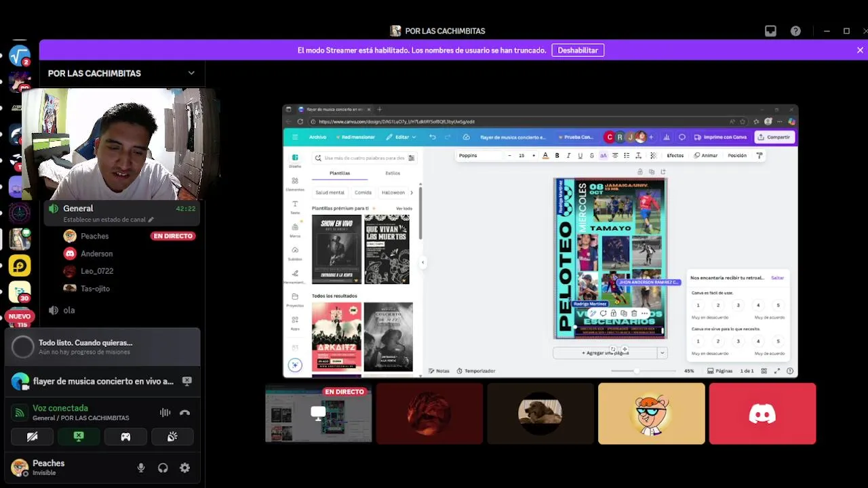Viewport: 868px width, 488px height.
Task: Select the copy style paint roller
Action: coord(759,155)
